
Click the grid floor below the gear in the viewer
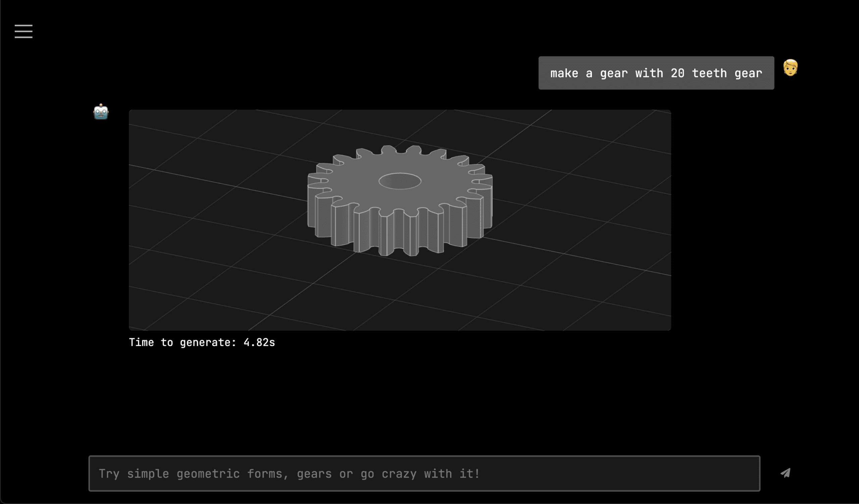[x=399, y=293]
